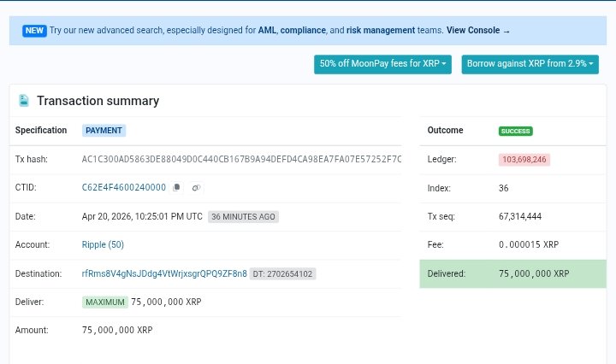This screenshot has height=364, width=616.
Task: Click the MAXIMUM deliver badge
Action: point(105,302)
